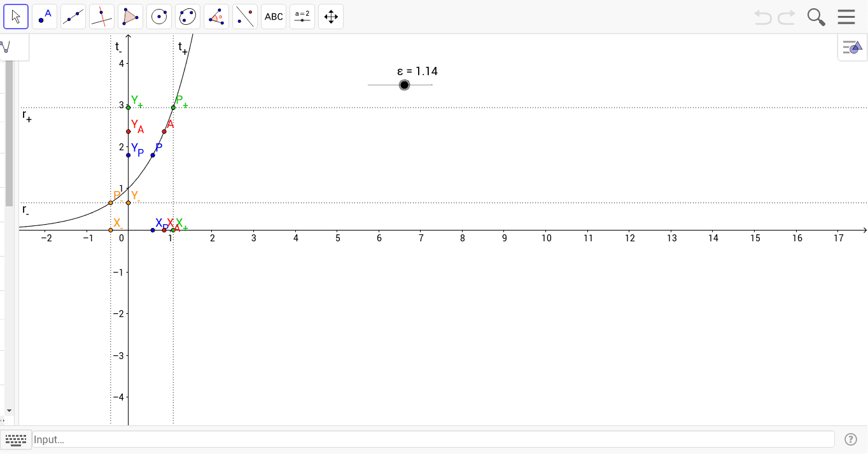Screen dimensions: 868x454
Task: Select the Line through two points tool
Action: [x=73, y=17]
